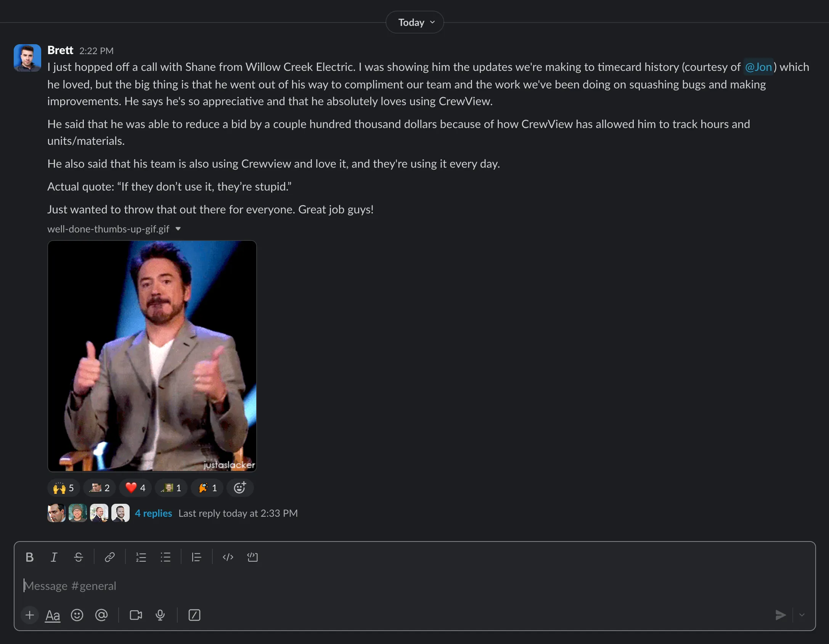This screenshot has height=644, width=829.
Task: Record a video clip
Action: coord(136,615)
